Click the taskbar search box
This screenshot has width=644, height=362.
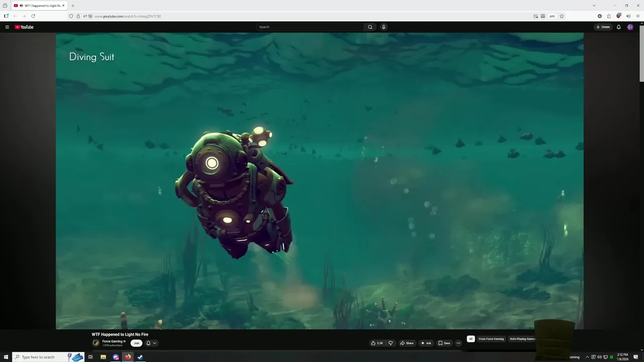48,357
